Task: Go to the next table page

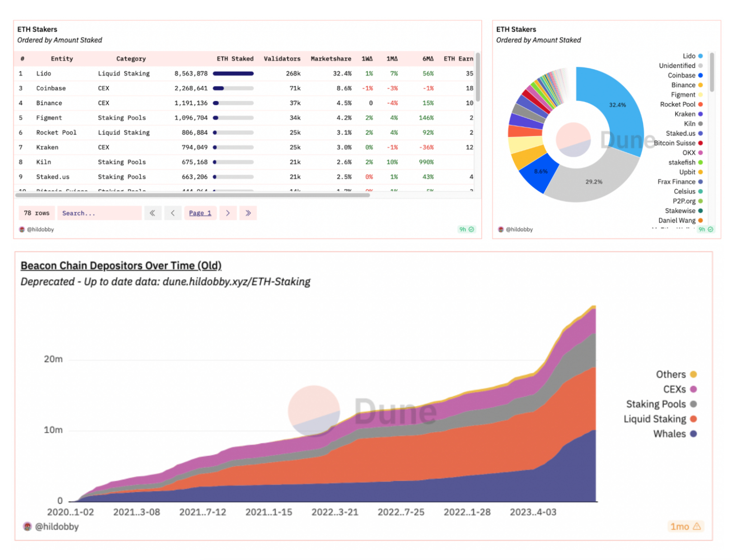Action: (x=227, y=213)
